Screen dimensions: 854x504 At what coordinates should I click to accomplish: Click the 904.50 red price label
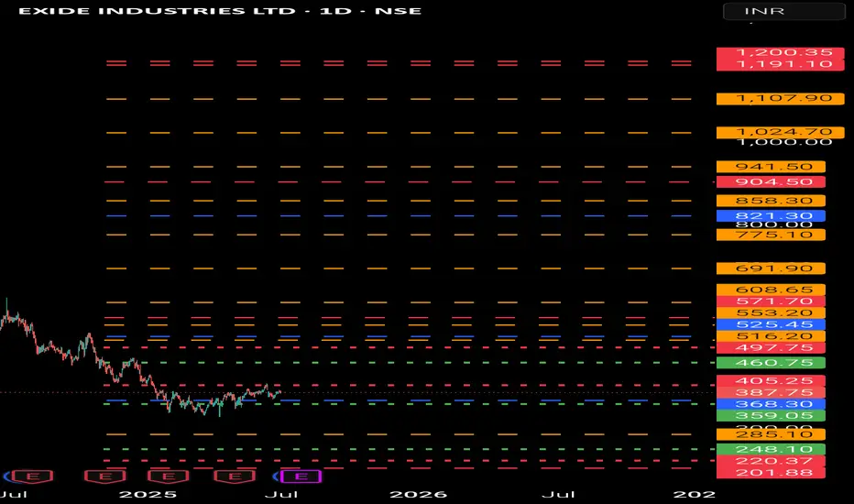coord(771,182)
